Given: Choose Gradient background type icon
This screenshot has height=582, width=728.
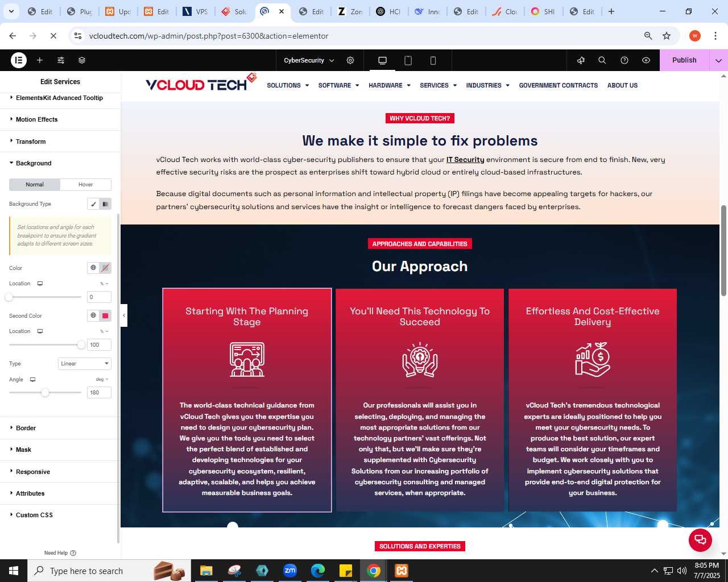Looking at the screenshot, I should click(105, 204).
